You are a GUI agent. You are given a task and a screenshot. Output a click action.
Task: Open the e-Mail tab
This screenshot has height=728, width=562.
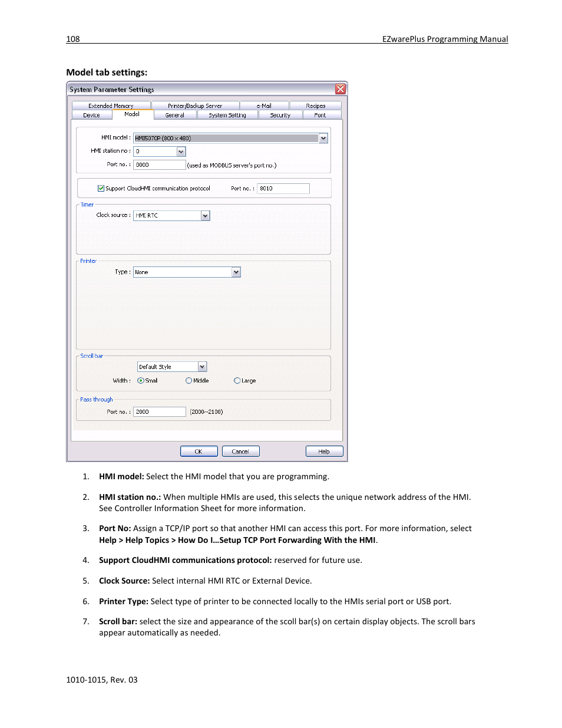click(264, 106)
